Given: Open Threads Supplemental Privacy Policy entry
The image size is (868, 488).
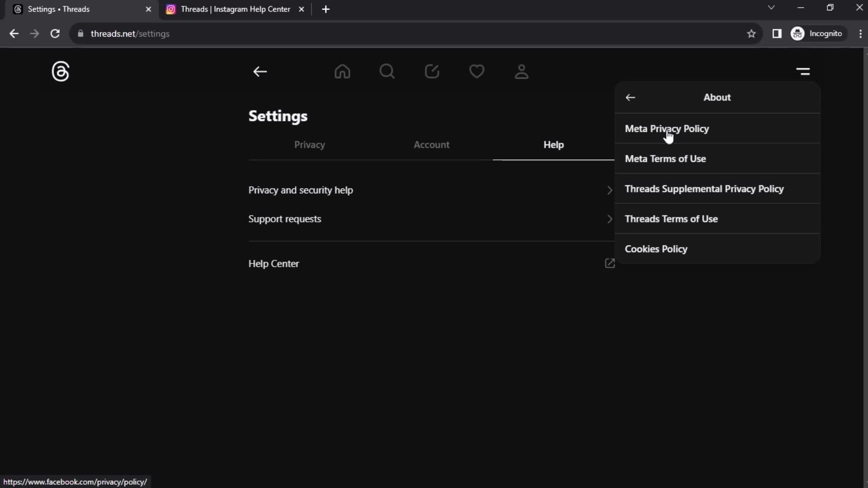Looking at the screenshot, I should (x=717, y=189).
